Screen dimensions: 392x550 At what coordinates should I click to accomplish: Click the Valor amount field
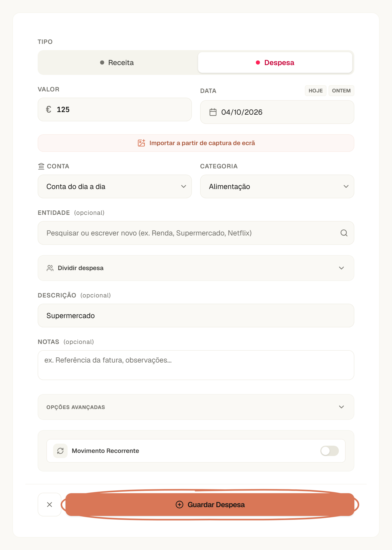115,109
